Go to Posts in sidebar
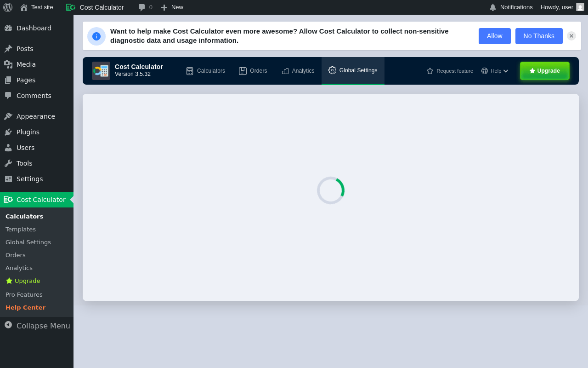The height and width of the screenshot is (368, 588). point(37,49)
